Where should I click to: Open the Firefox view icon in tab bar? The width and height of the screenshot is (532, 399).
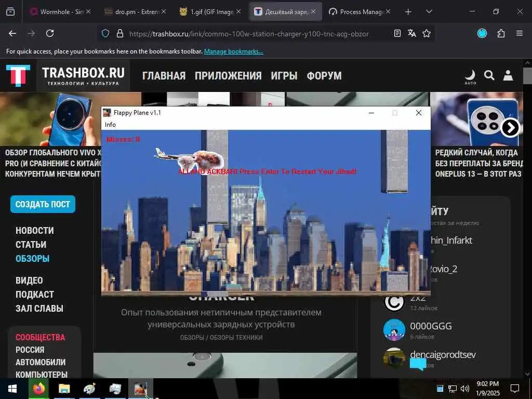coord(10,12)
